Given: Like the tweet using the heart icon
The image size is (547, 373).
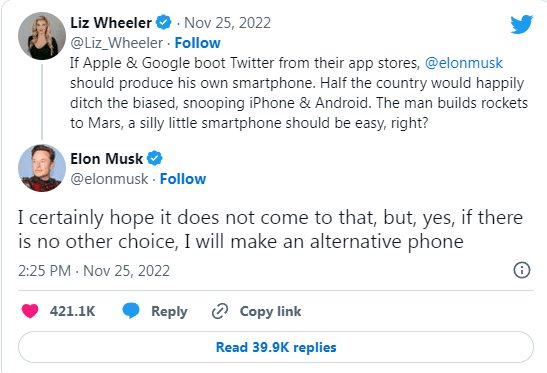Looking at the screenshot, I should 30,311.
